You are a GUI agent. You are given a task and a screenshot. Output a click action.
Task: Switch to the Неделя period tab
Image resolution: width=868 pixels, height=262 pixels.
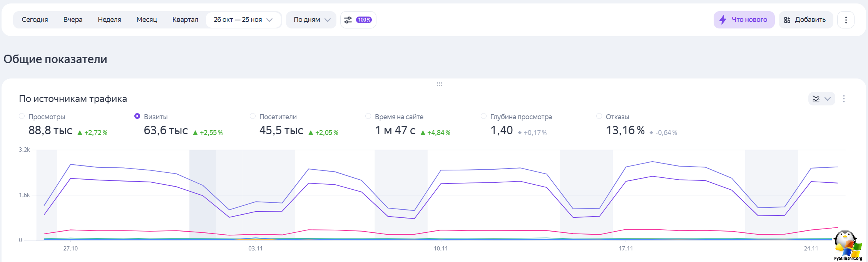tap(109, 20)
